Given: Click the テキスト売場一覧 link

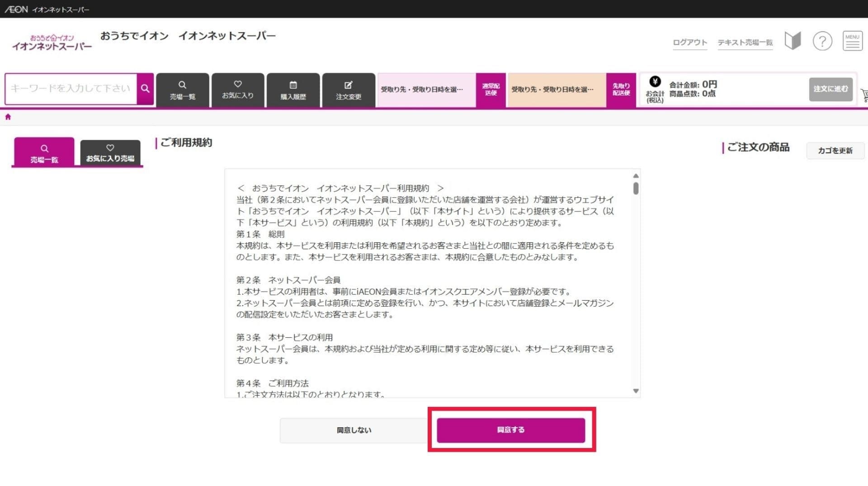Looking at the screenshot, I should click(745, 42).
